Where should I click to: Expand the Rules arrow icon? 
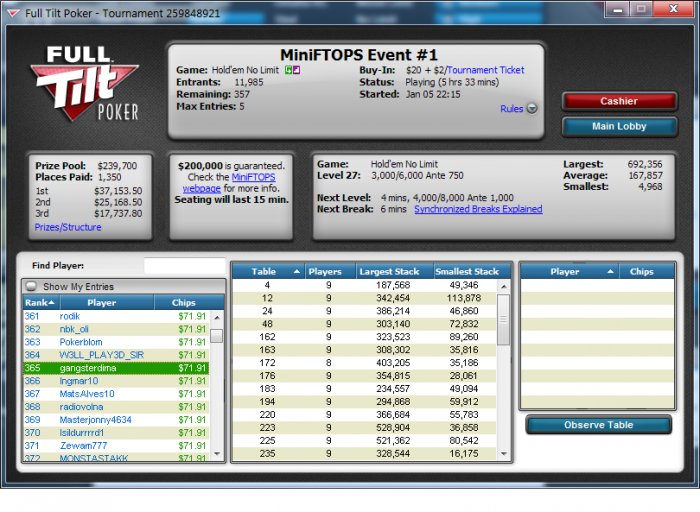click(532, 108)
